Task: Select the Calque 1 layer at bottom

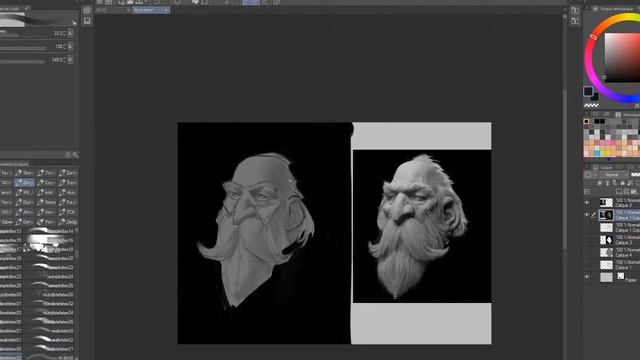Action: 619,264
